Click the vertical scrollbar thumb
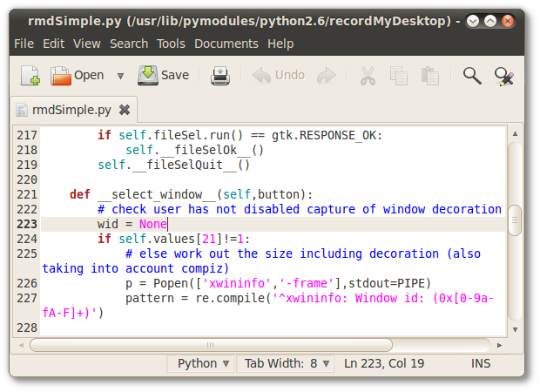Viewport: 540px width, 392px height. pyautogui.click(x=515, y=220)
